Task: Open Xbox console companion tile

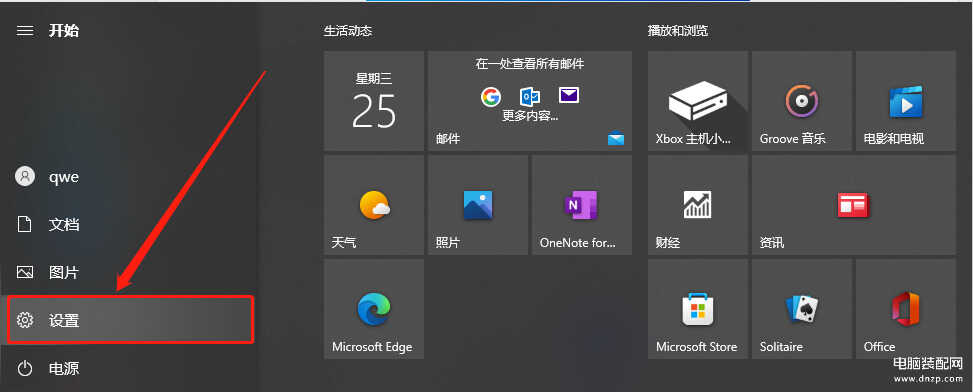Action: click(x=698, y=101)
